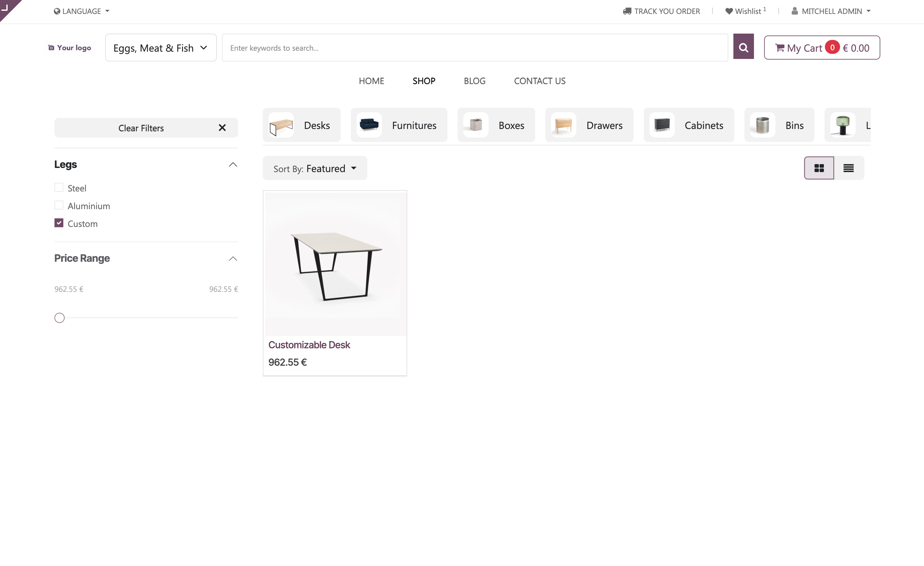Click the Cabinets category icon
Screen dimensions: 924x566
point(662,125)
